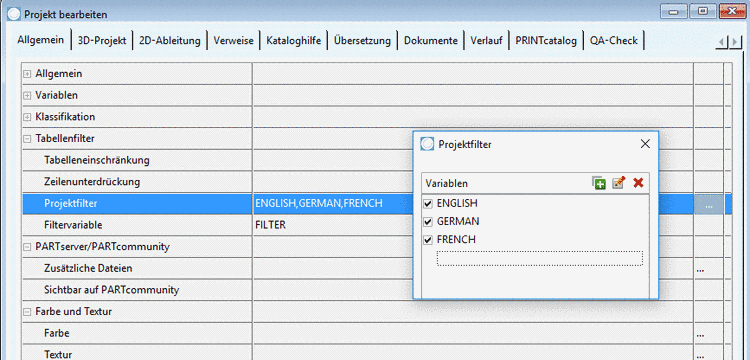Select the Tabelleneinschränkung row
This screenshot has width=750, height=360.
coord(97,160)
